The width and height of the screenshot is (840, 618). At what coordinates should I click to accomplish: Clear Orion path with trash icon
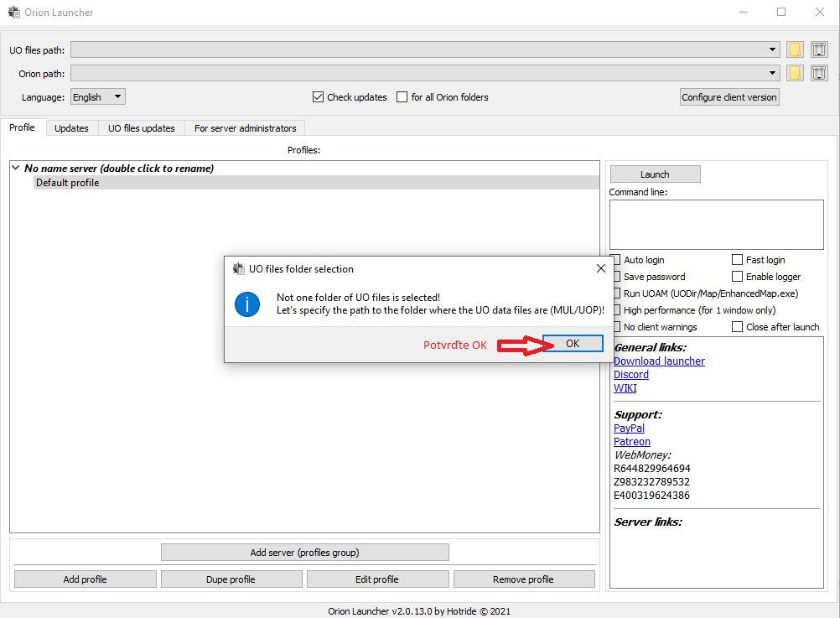click(818, 73)
